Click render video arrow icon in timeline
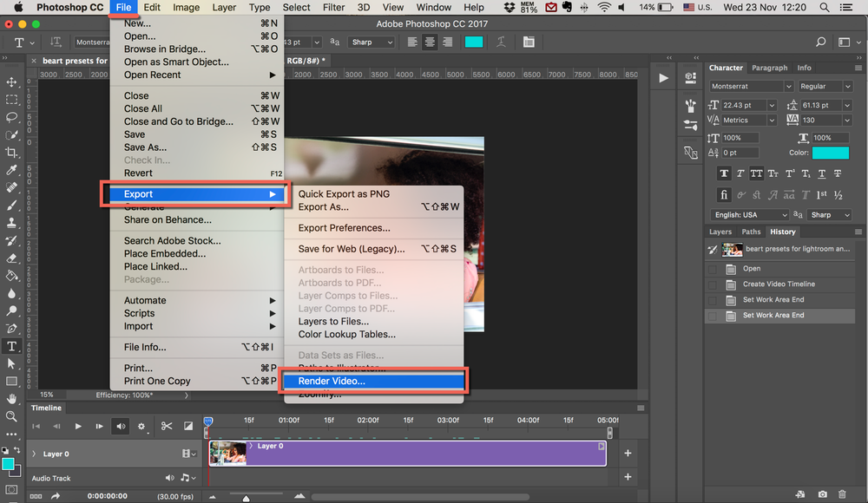The image size is (868, 503). tap(56, 496)
